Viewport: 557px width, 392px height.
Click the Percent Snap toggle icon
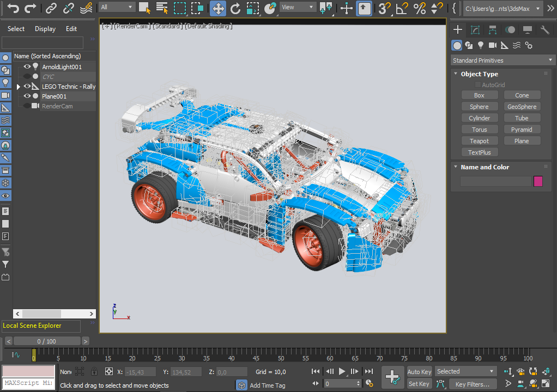419,8
